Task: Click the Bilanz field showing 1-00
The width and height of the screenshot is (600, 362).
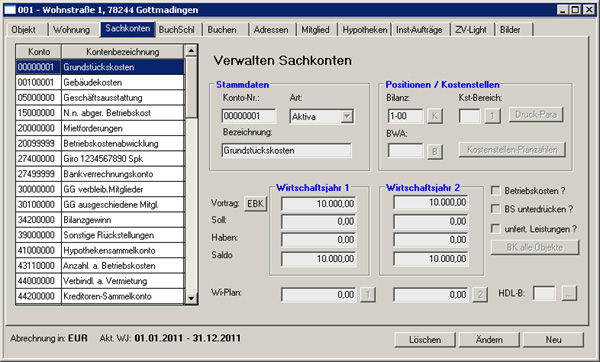Action: coord(405,116)
